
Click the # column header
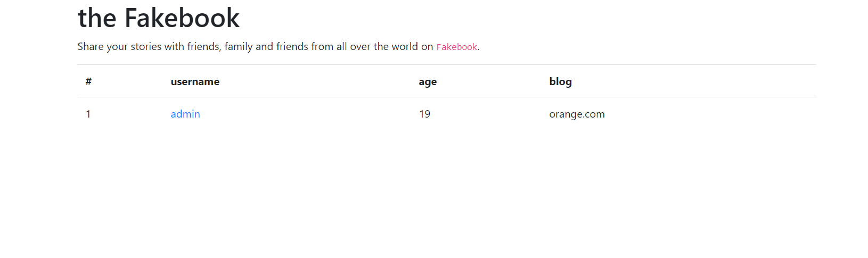point(88,81)
